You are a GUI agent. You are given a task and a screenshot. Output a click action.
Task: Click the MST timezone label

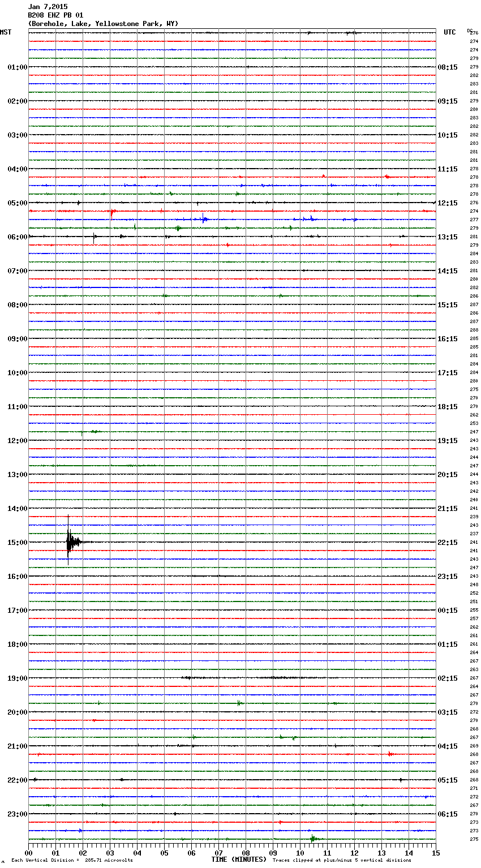point(6,32)
